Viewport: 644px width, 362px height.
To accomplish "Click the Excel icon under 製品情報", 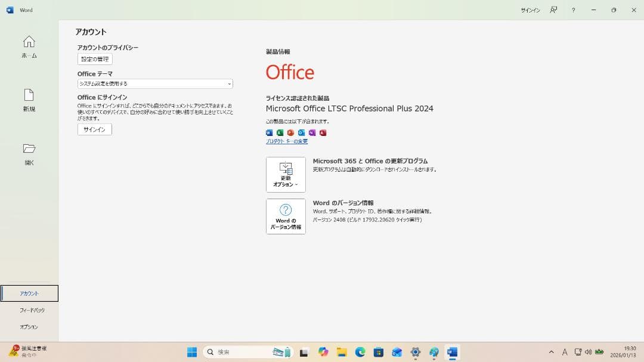I will (x=279, y=132).
